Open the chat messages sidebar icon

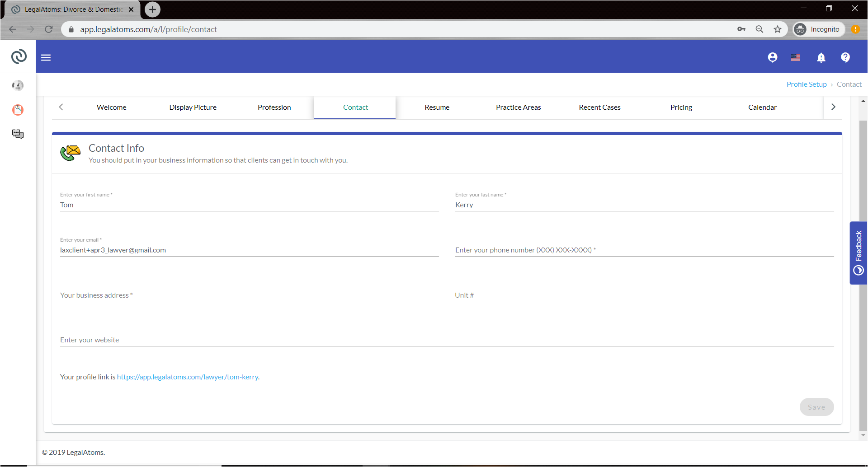click(x=18, y=134)
